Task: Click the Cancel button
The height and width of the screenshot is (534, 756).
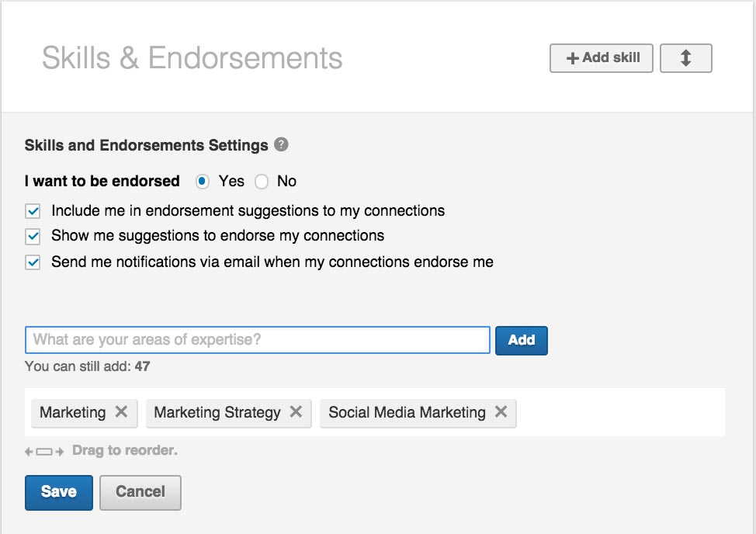Action: pyautogui.click(x=140, y=492)
